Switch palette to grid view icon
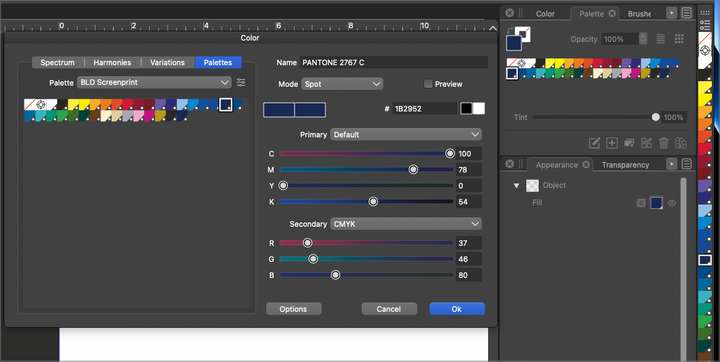 tap(679, 39)
